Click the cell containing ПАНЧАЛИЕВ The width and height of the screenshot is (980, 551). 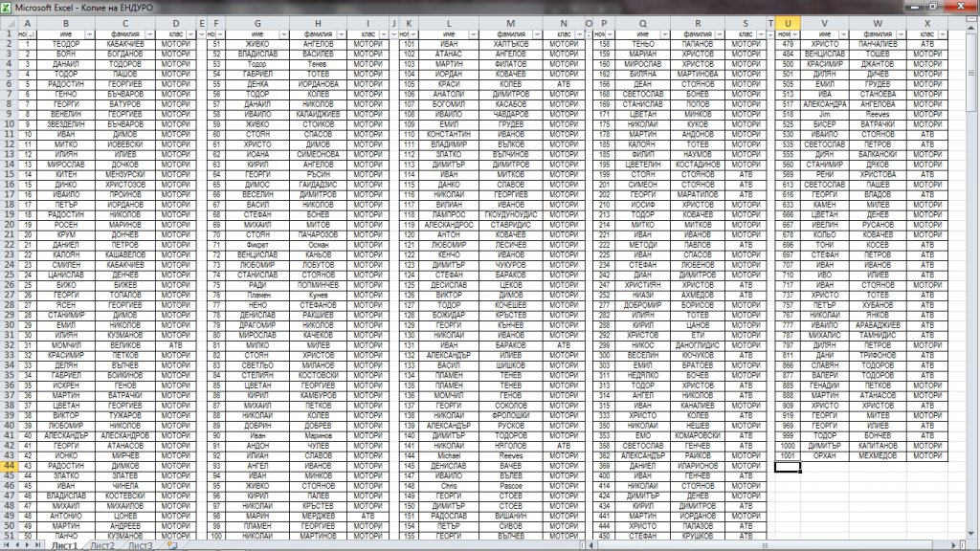pyautogui.click(x=878, y=44)
